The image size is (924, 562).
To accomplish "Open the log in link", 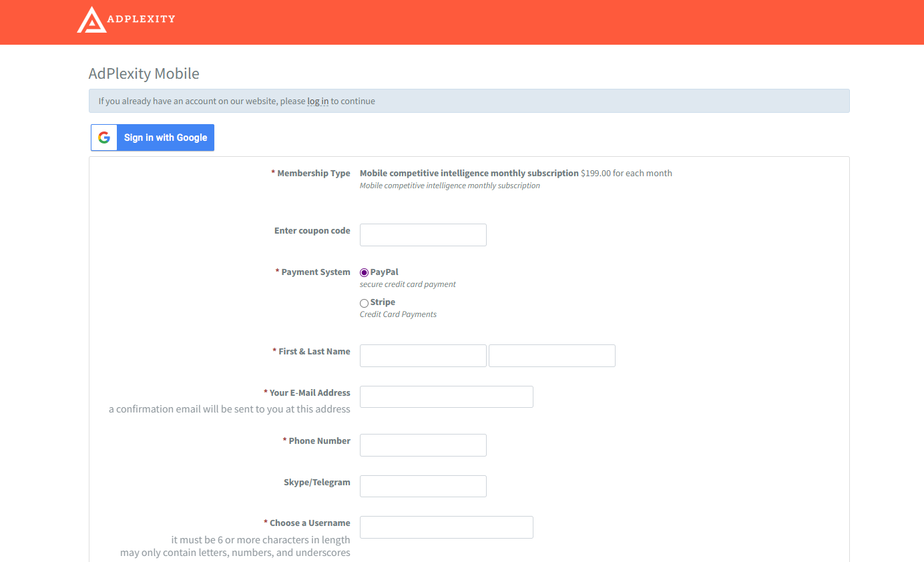I will coord(318,101).
